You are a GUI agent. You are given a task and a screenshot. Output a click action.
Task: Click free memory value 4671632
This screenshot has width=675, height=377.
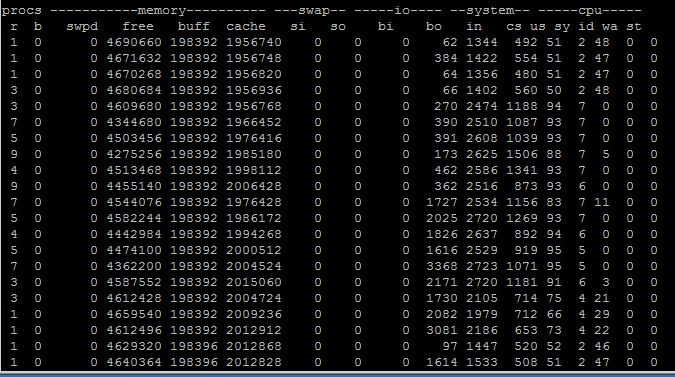coord(134,58)
